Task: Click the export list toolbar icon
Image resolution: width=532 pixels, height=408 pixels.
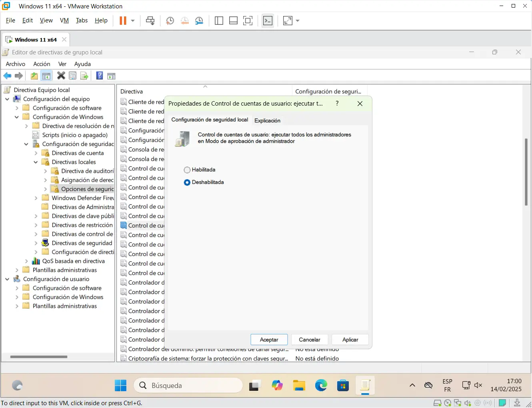Action: (84, 76)
